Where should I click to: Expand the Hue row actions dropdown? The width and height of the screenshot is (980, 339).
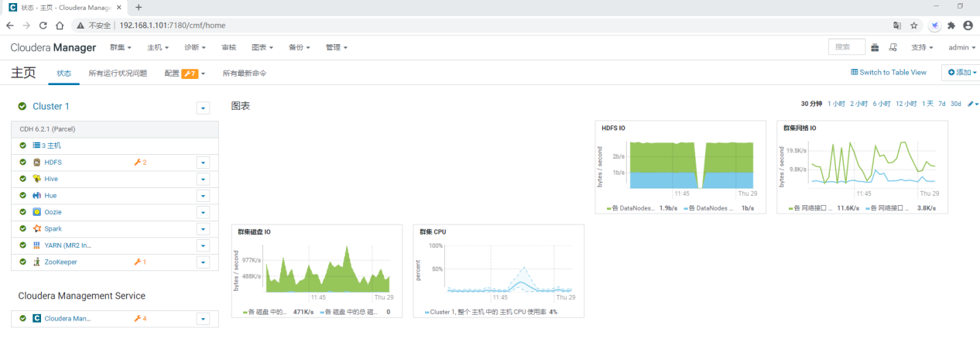(x=204, y=196)
